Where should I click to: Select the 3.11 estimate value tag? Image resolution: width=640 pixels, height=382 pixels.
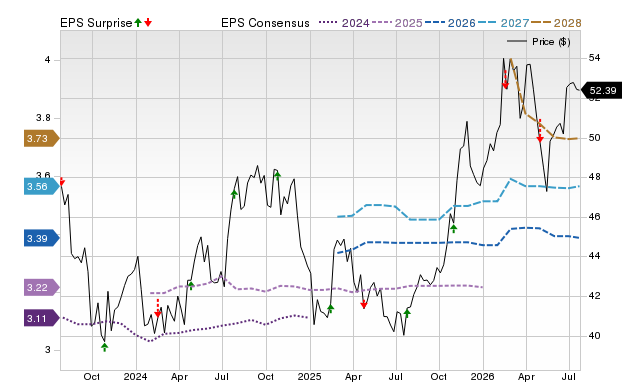[42, 318]
